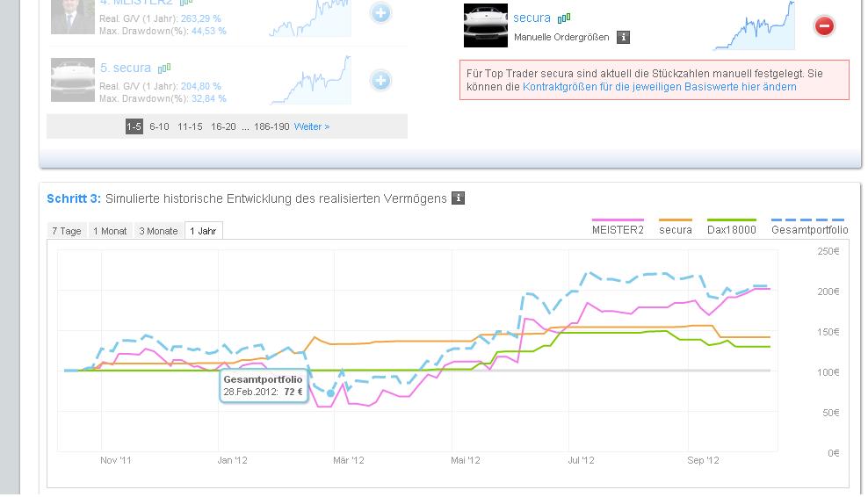Screen dimensions: 868x497
Task: Open 5. secura trader profile link
Action: coord(126,68)
